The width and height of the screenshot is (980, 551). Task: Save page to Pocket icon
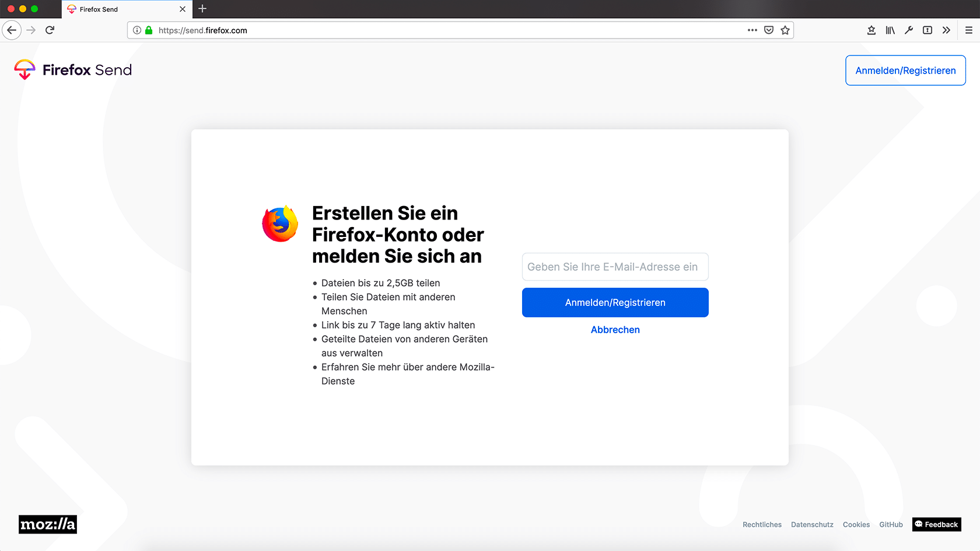pyautogui.click(x=769, y=30)
